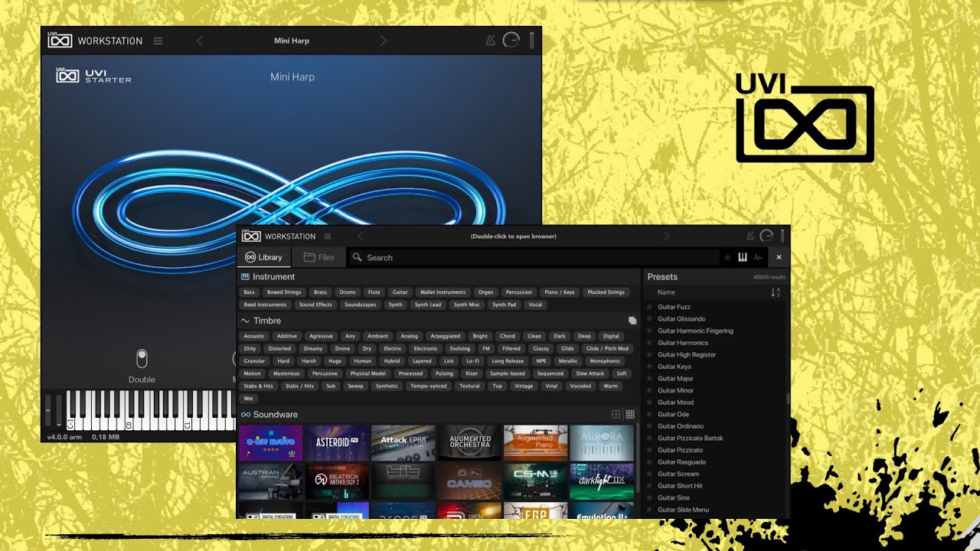Open the Augmented Orchestra soundware
The width and height of the screenshot is (980, 551).
point(469,442)
